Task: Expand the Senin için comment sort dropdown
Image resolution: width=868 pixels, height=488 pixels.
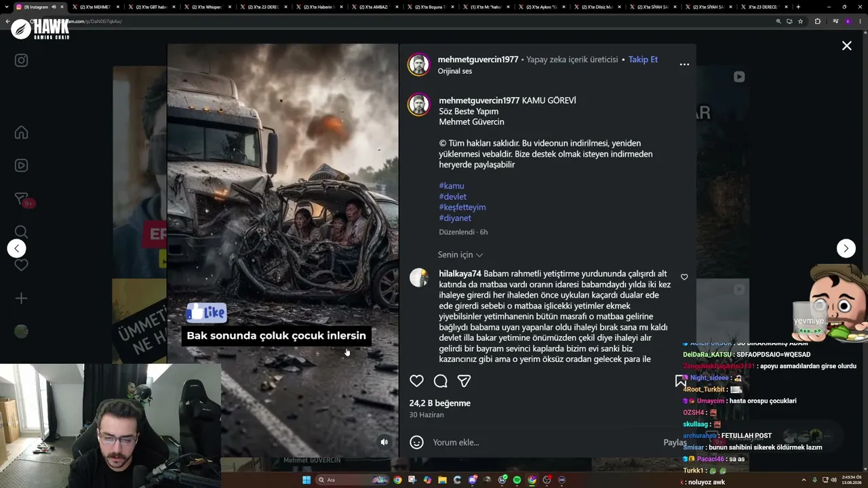Action: tap(460, 255)
